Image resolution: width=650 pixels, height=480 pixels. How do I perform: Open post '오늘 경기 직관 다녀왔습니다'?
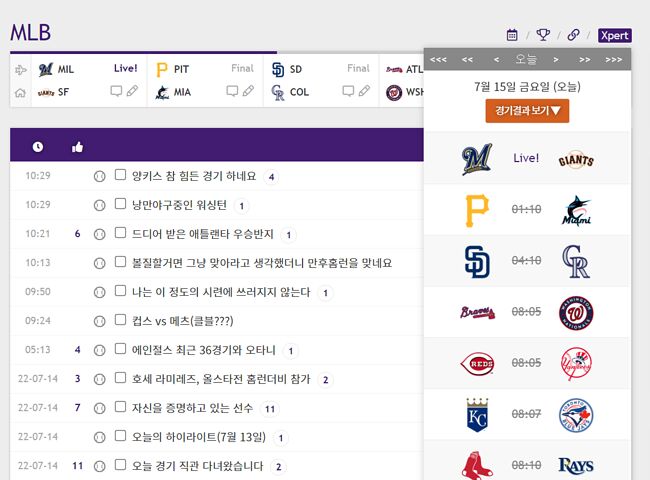point(197,466)
